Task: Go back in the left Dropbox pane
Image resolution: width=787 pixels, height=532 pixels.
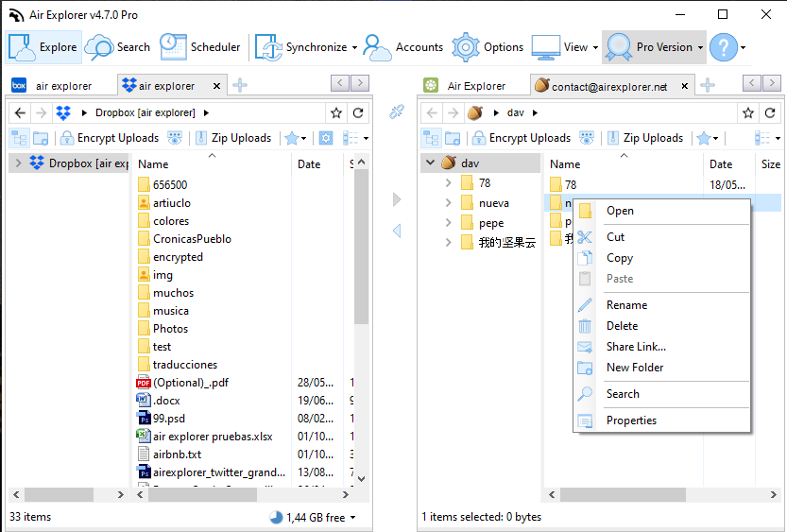Action: (x=20, y=113)
